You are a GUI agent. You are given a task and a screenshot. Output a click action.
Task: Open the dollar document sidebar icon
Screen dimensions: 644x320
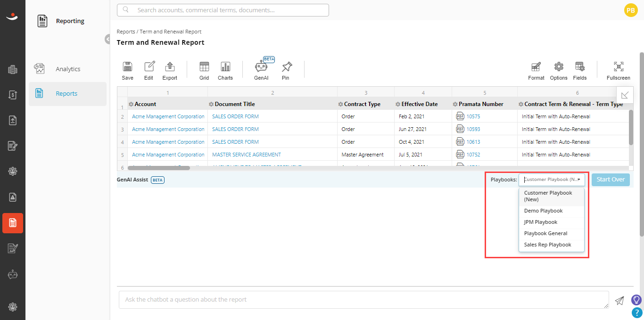coord(13,95)
